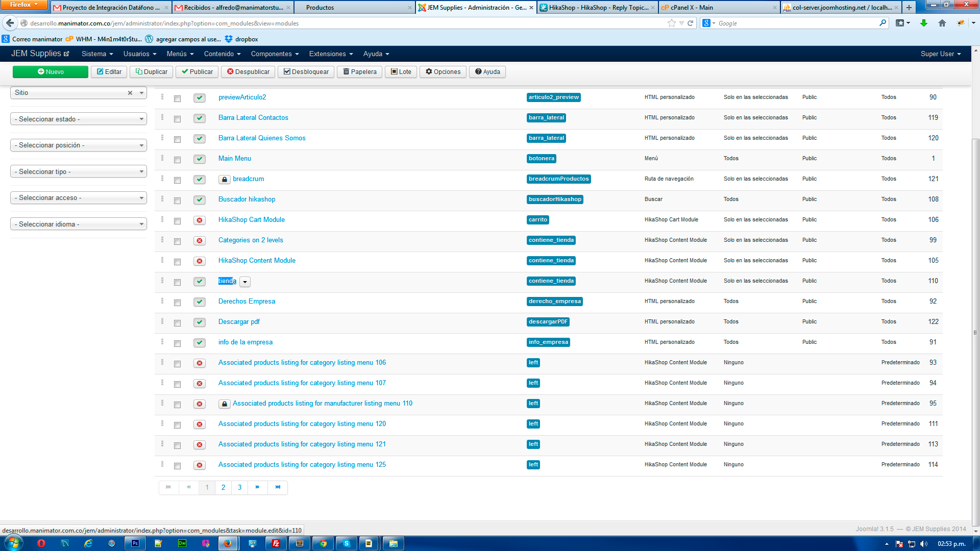Check the box for Buscador hikashop row

pos(177,201)
